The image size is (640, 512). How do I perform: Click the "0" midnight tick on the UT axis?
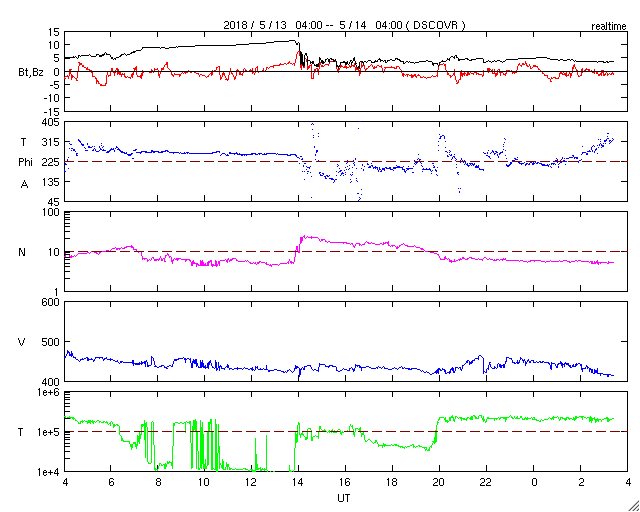pos(533,482)
